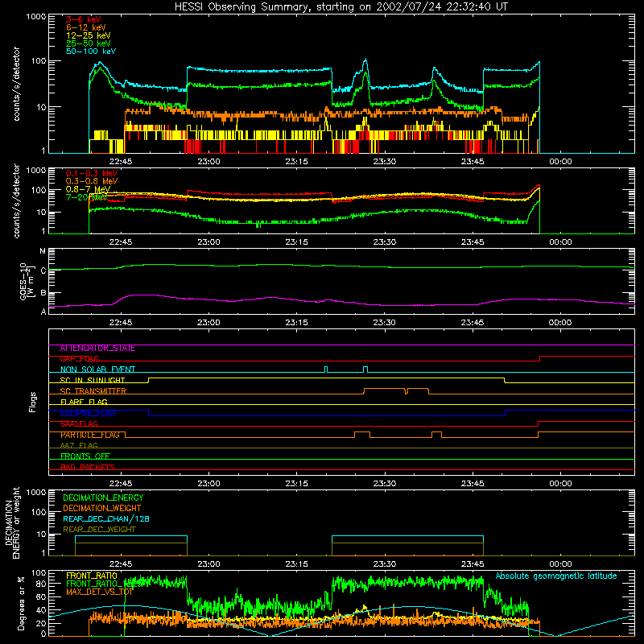Pick the yellow 12-25 keV legend entry
Image resolution: width=644 pixels, height=644 pixels.
(x=89, y=35)
